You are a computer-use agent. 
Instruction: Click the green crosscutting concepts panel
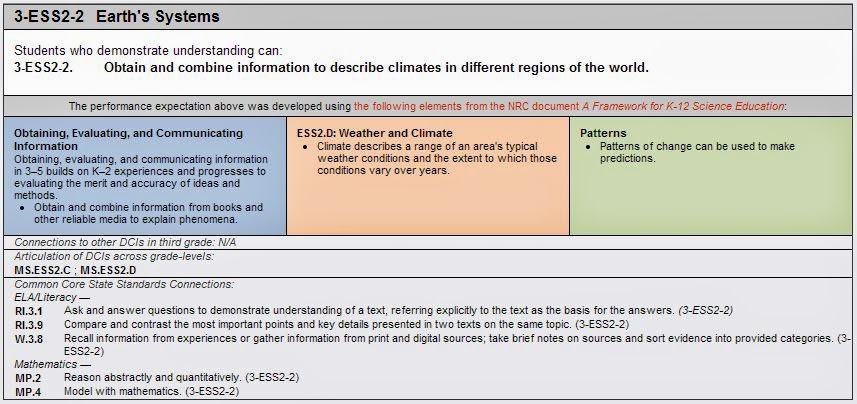[711, 175]
